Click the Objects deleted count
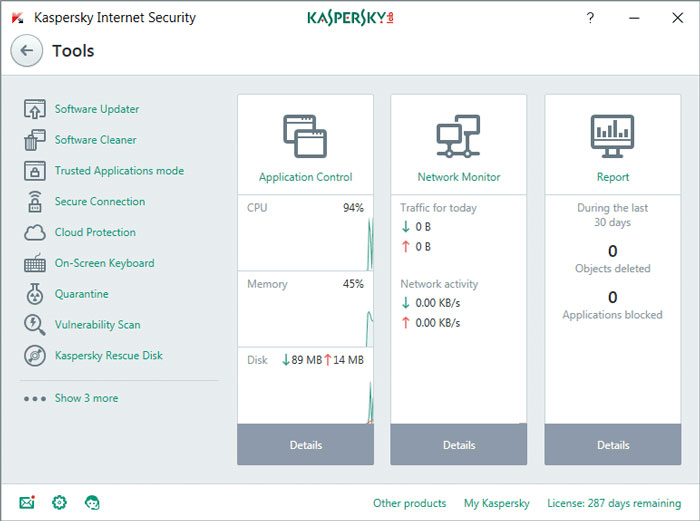 pyautogui.click(x=612, y=251)
